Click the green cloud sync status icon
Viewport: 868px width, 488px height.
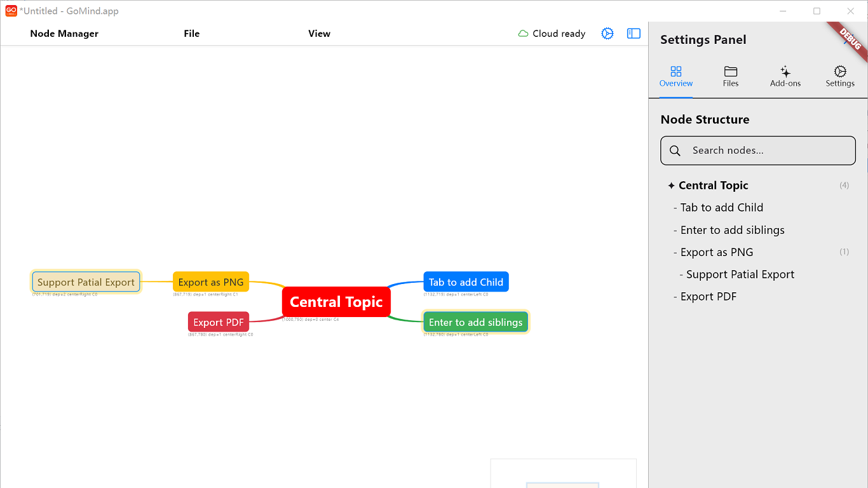click(522, 33)
